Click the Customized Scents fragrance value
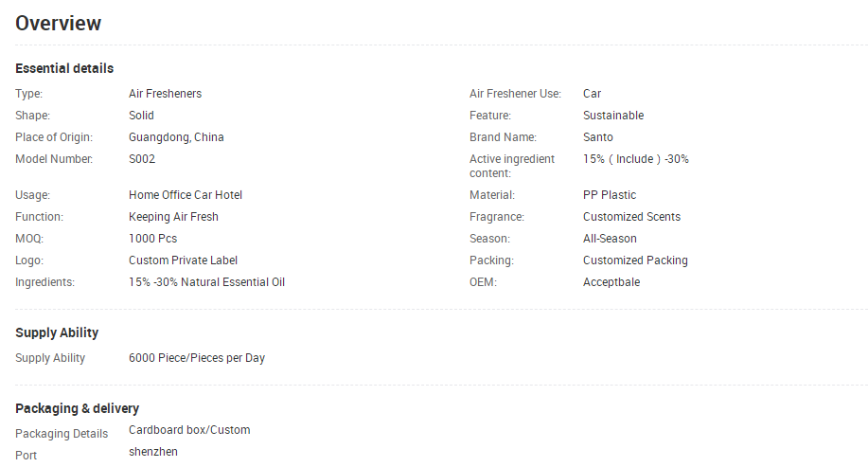This screenshot has height=467, width=868. tap(631, 217)
